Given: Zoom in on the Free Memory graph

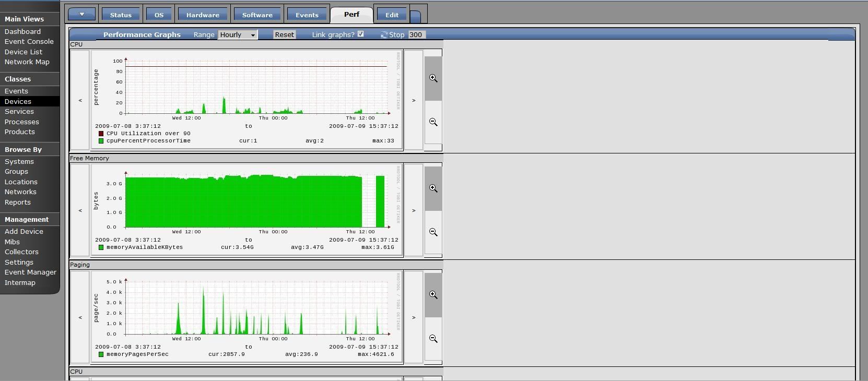Looking at the screenshot, I should tap(433, 188).
